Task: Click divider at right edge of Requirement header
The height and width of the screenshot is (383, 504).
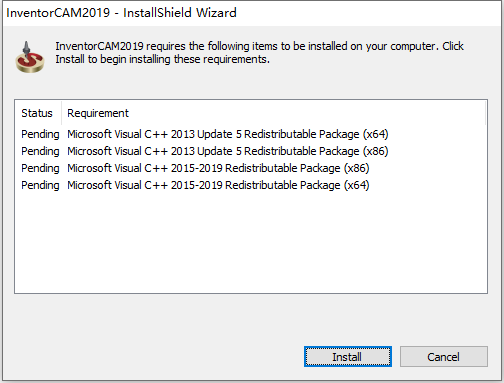Action: coord(485,113)
